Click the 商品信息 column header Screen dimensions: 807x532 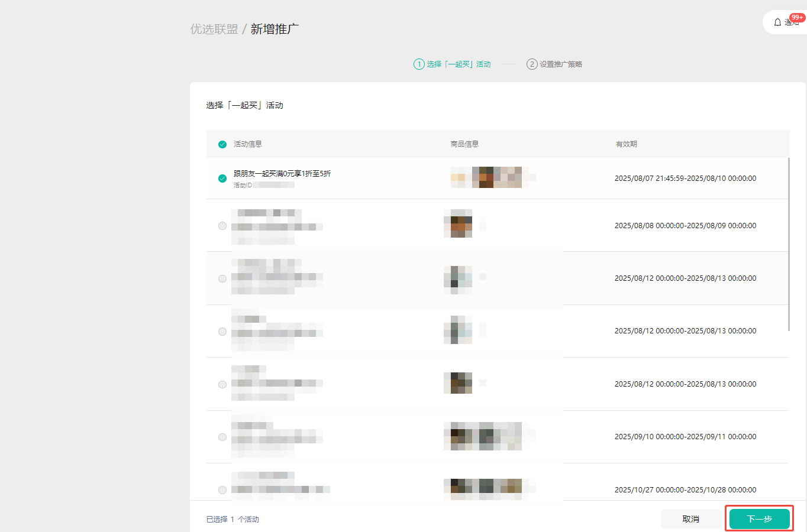(x=464, y=144)
